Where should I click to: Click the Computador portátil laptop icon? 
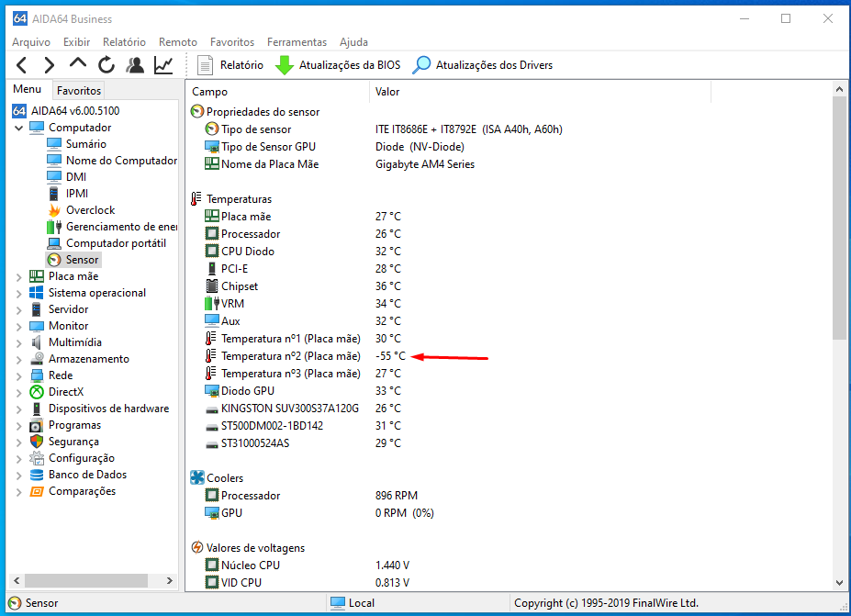click(54, 243)
